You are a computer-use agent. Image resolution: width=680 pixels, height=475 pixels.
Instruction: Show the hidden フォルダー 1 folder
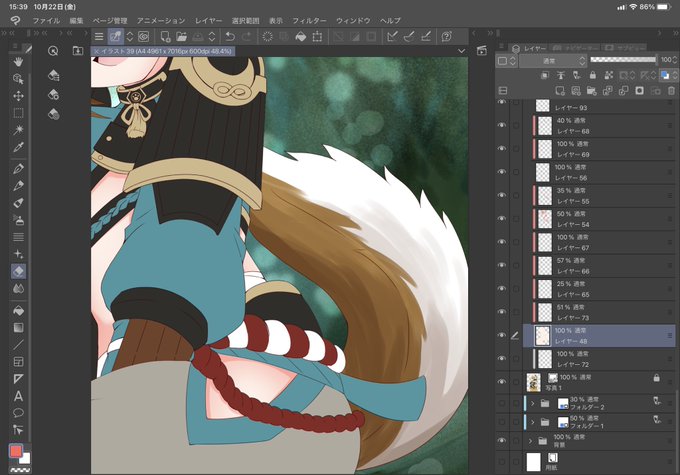click(502, 422)
